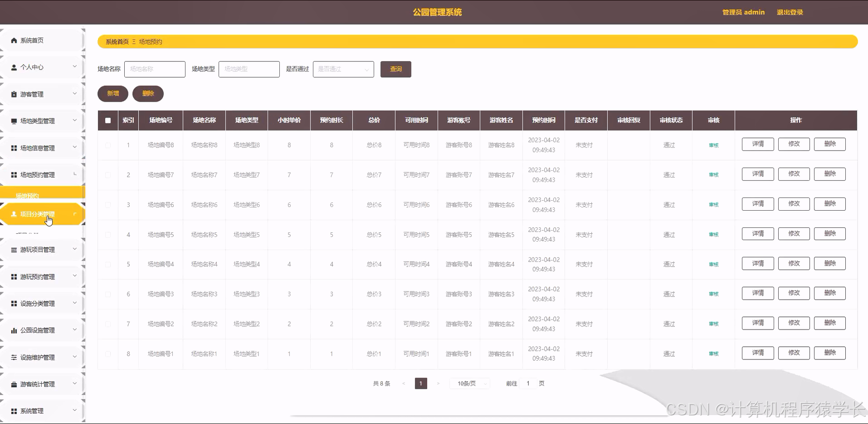Click the grid icon beside 场地预约管理
Image resolution: width=868 pixels, height=424 pixels.
pyautogui.click(x=14, y=175)
